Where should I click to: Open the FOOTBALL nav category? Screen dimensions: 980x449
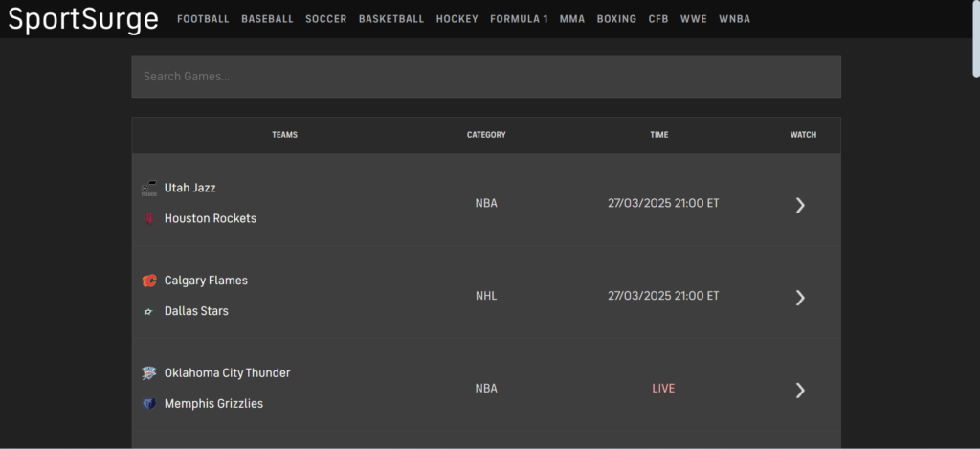point(203,19)
